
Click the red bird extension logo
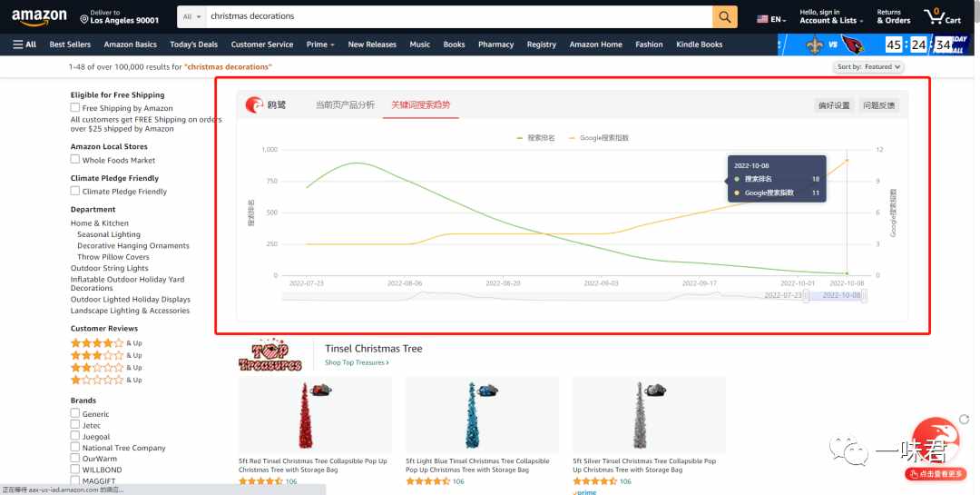[254, 104]
